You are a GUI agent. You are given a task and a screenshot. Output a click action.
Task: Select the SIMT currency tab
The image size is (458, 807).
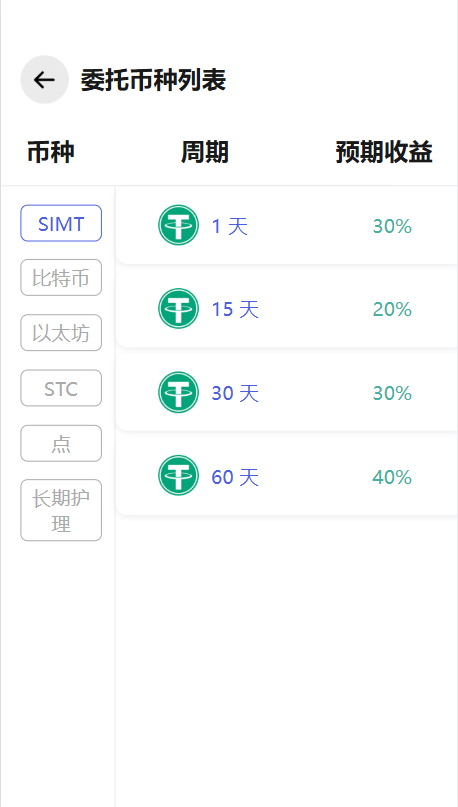point(61,223)
